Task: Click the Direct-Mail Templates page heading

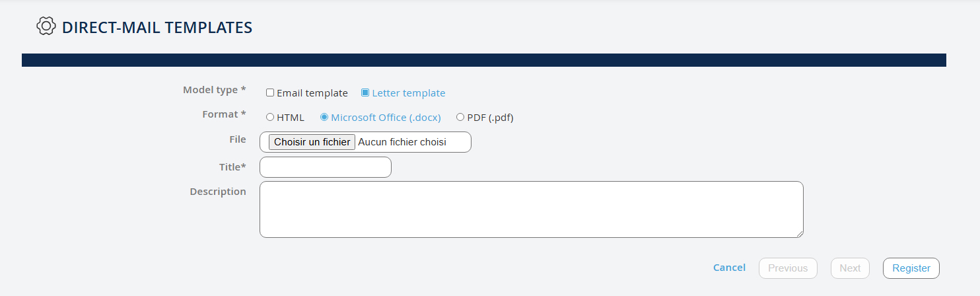Action: tap(157, 27)
